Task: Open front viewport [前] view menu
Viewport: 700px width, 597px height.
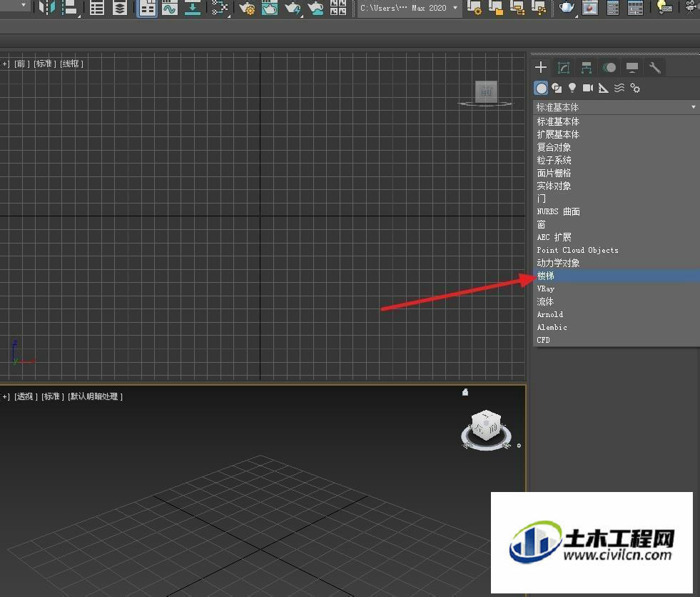Action: [21, 64]
